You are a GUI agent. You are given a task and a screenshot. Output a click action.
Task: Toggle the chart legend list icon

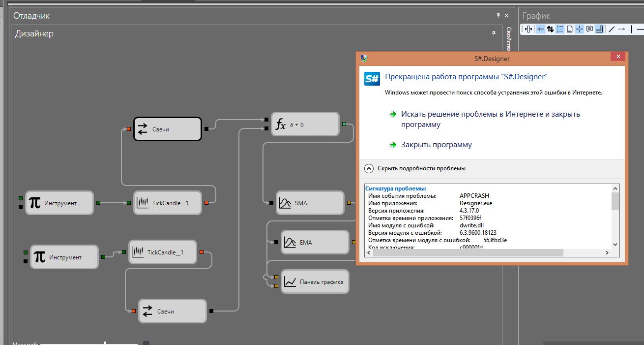560,29
